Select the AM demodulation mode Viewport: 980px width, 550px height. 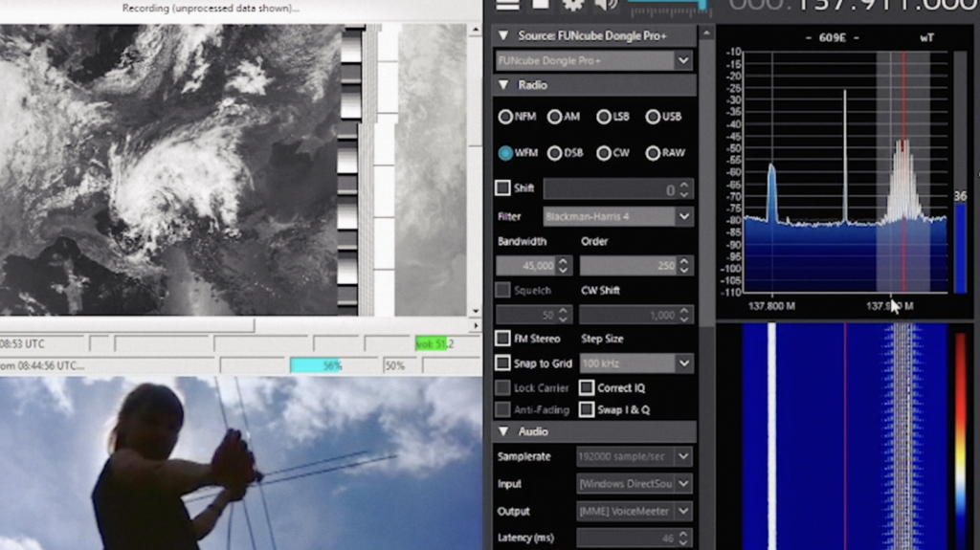pos(554,117)
